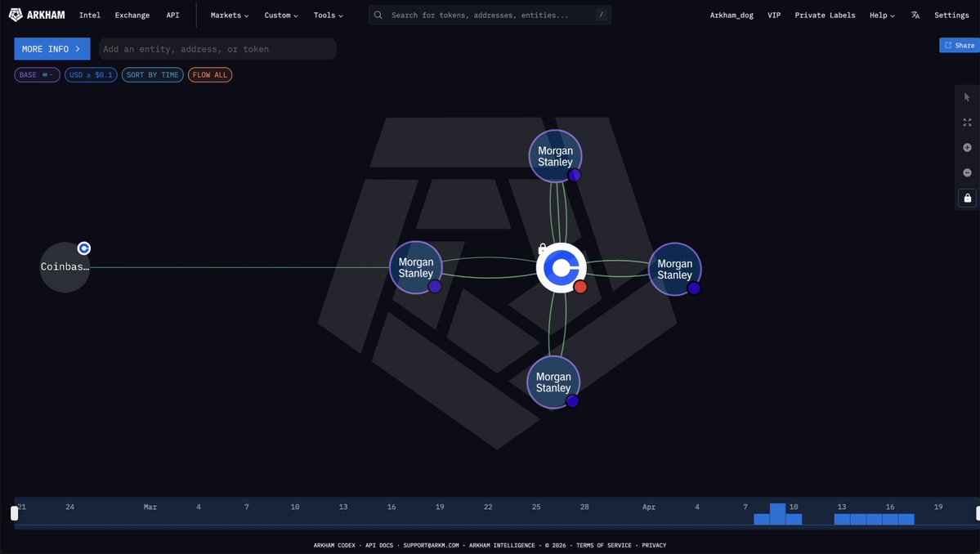Open the TERMS OF SERVICE link
The width and height of the screenshot is (980, 554).
pyautogui.click(x=604, y=545)
